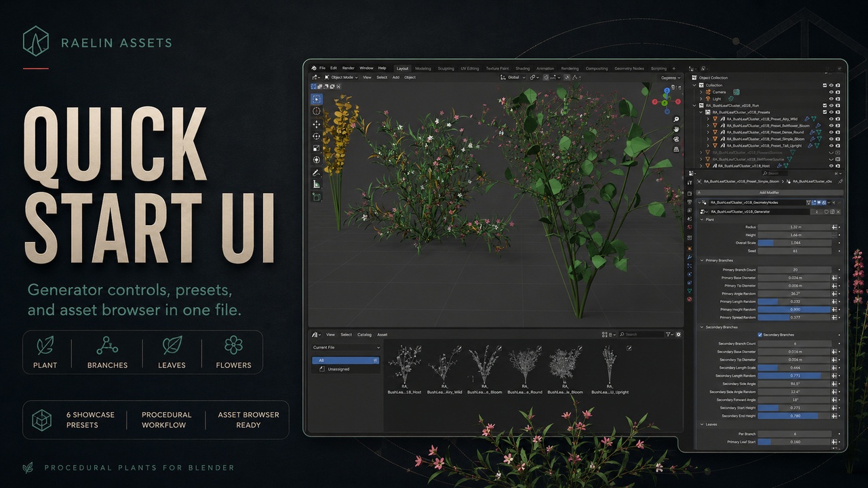
Task: Select the BushLea...Airy_Wild asset thumbnail
Action: [x=444, y=370]
